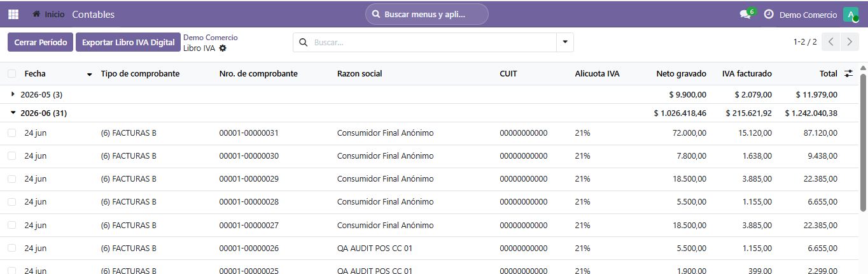Click the group total $ 1.242.040,38
Viewport: 868px width, 274px height.
(811, 113)
